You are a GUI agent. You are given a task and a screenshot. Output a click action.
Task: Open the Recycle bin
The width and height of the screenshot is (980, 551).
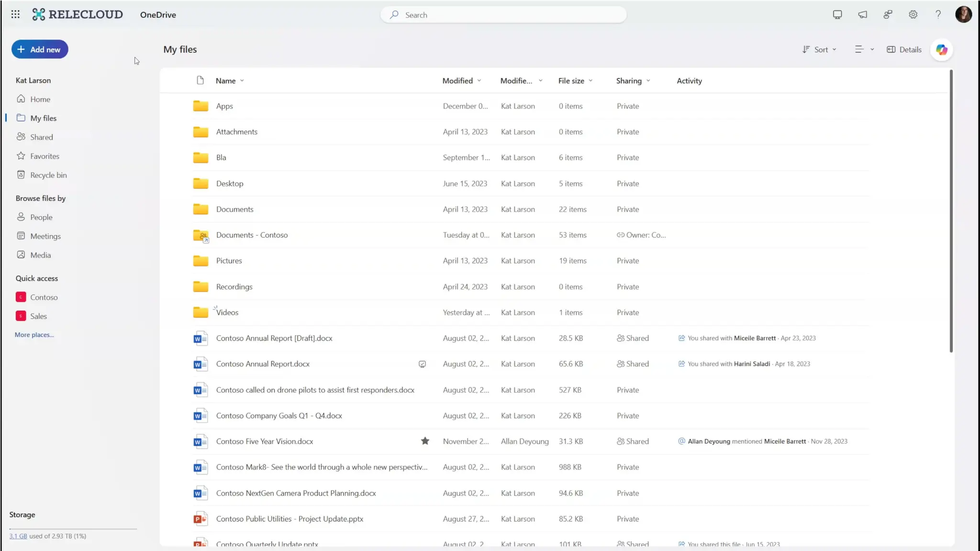click(48, 175)
